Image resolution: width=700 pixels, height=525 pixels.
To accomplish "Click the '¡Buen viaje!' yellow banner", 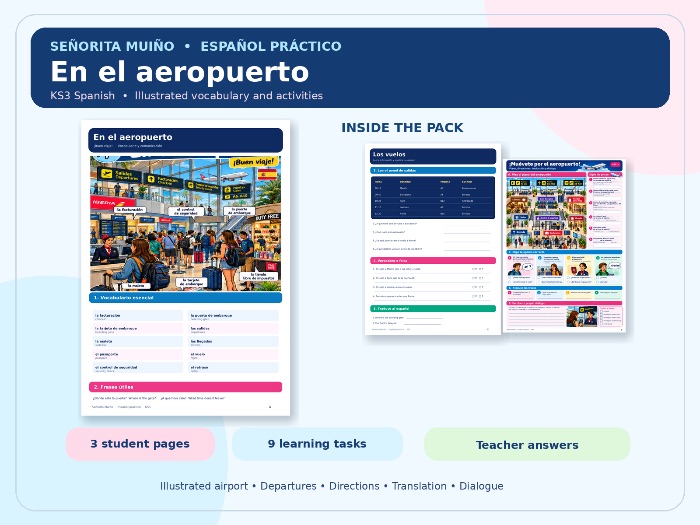I will pos(254,162).
